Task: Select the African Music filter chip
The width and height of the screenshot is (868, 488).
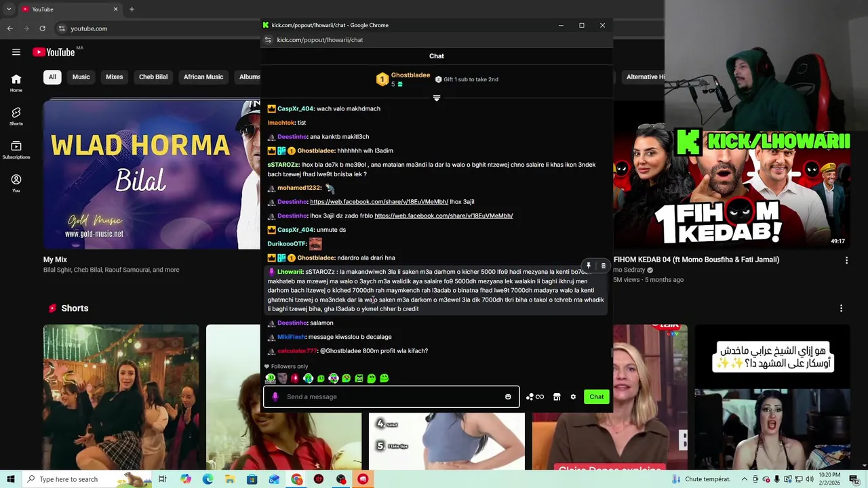Action: point(203,77)
